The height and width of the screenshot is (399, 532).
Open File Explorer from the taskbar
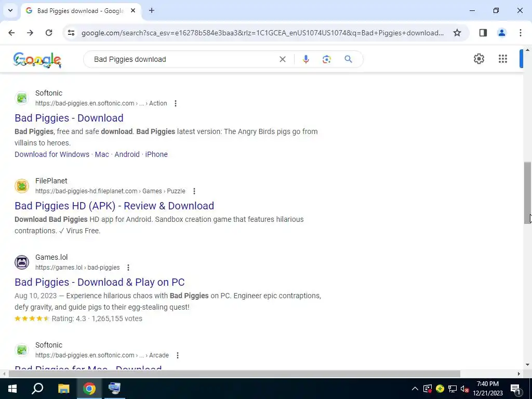coord(63,389)
